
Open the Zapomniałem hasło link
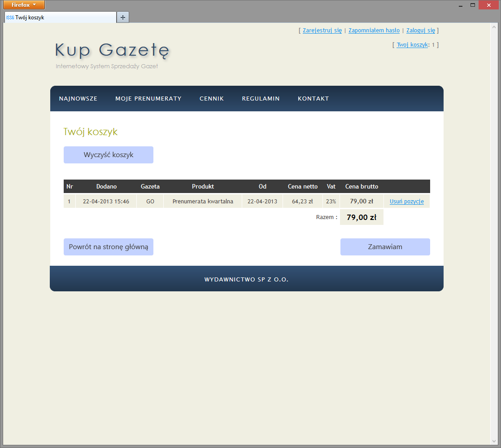point(374,31)
